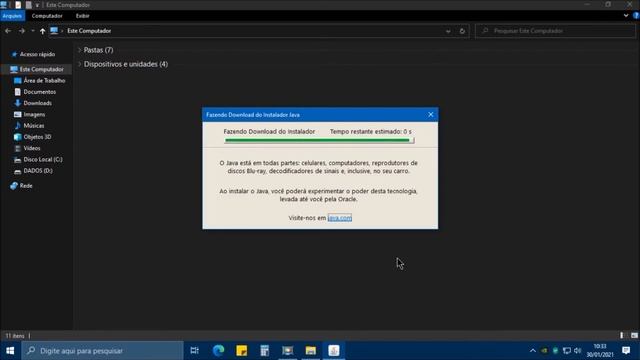Open the Exibir ribbon tab
This screenshot has width=640, height=360.
(x=82, y=16)
